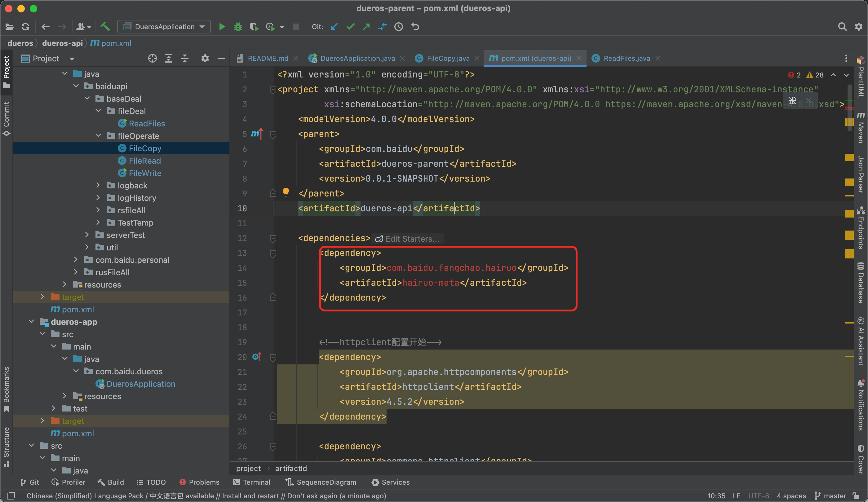Toggle the Bookmarks side panel
The image size is (868, 502).
6,389
